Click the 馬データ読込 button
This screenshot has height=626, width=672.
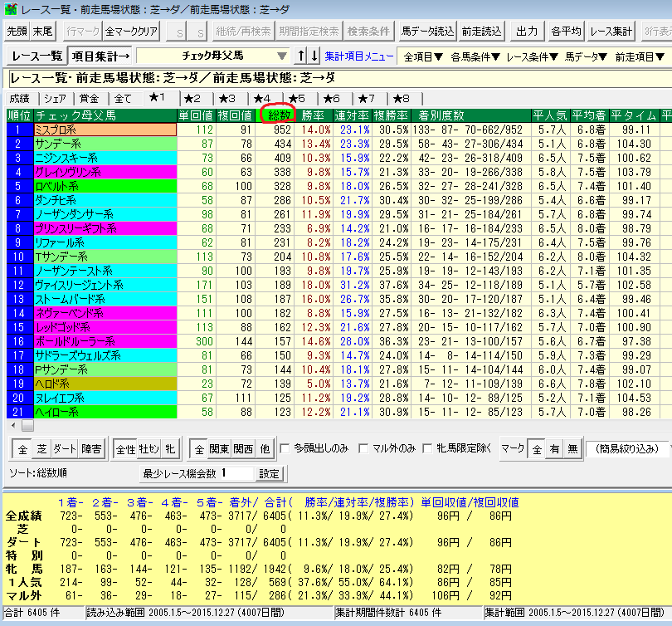pos(427,32)
